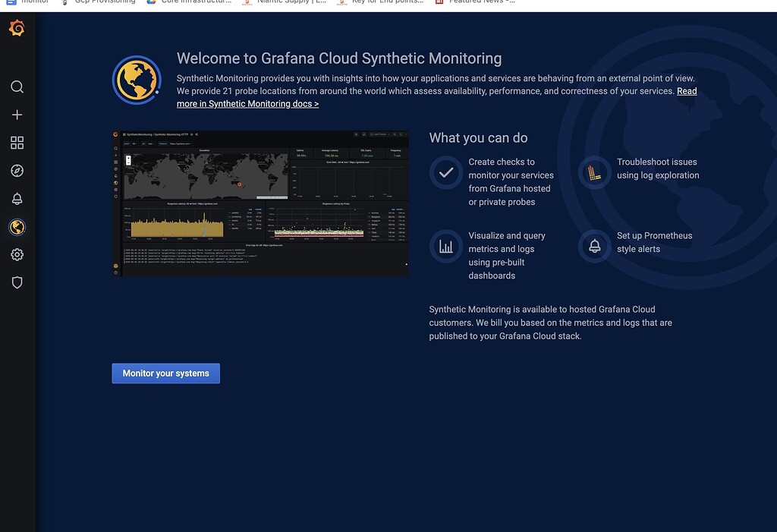Click the bar chart icon beside Visualize and query
Image resolution: width=777 pixels, height=532 pixels.
(x=446, y=246)
